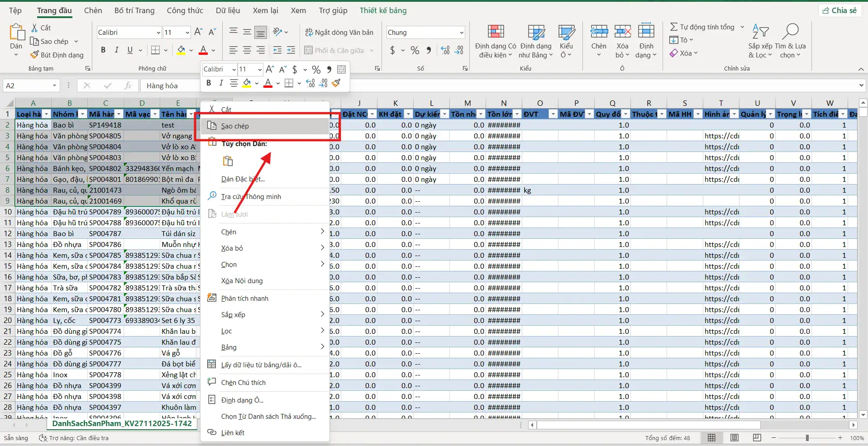Open the filter dropdown on the ĐVT column
868x446 pixels.
(553, 114)
